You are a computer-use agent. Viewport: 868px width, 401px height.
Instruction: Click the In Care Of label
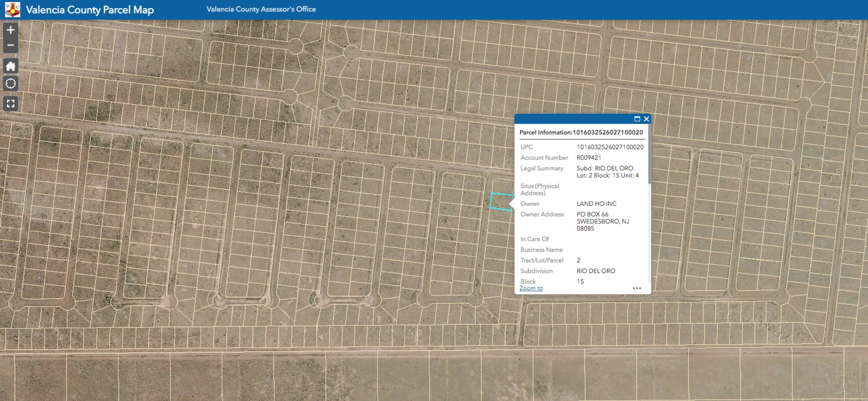click(534, 239)
